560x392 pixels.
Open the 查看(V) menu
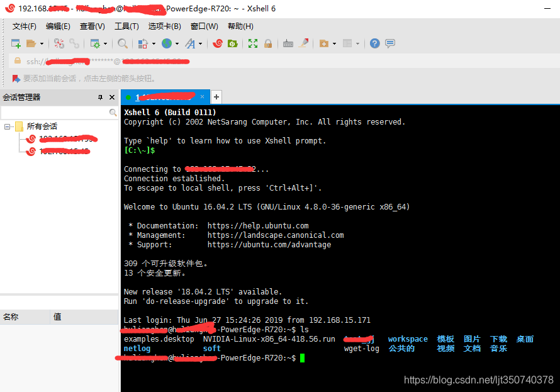point(92,26)
